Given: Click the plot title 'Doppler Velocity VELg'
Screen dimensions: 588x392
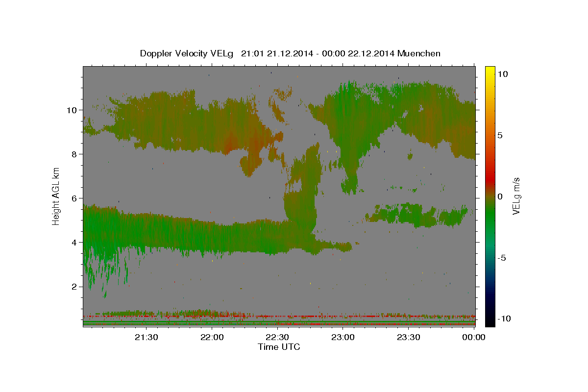Looking at the screenshot, I should pos(186,53).
